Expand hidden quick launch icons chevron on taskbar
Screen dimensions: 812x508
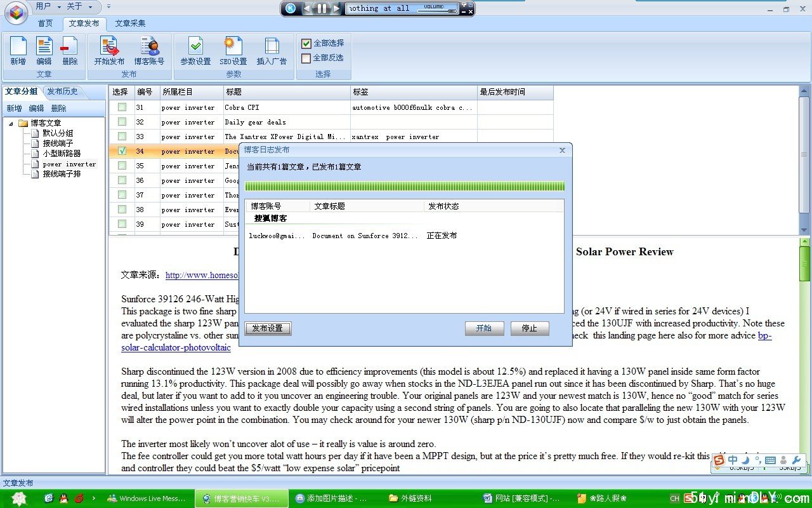94,498
